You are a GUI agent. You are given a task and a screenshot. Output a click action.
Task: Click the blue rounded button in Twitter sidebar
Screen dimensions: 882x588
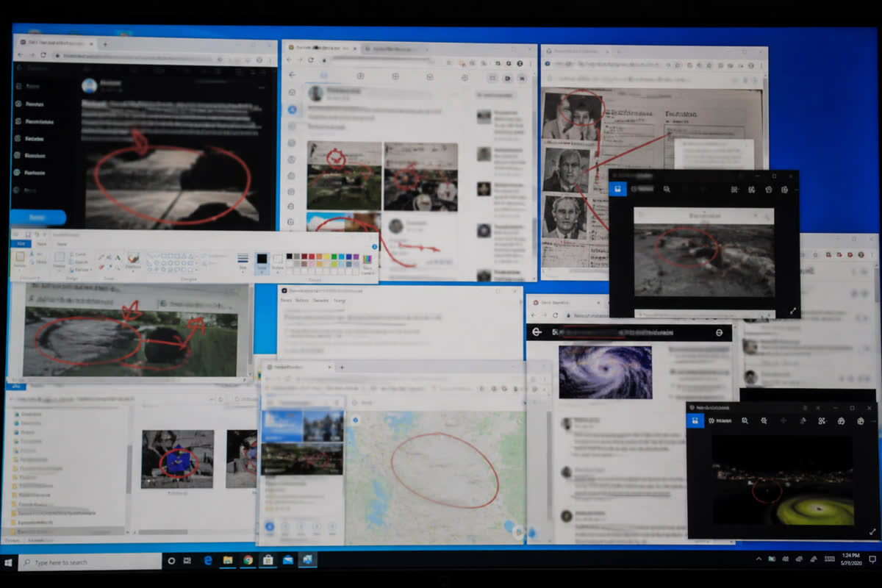click(37, 218)
